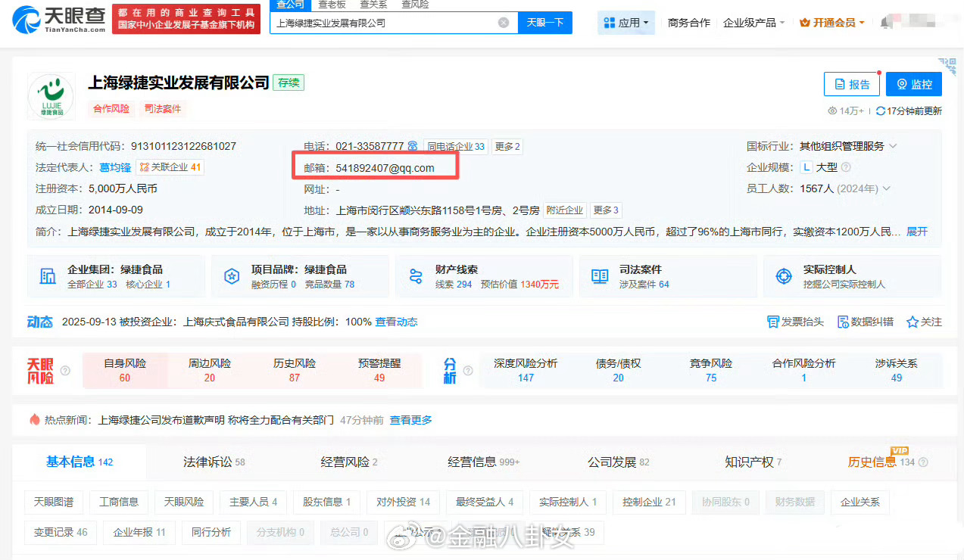Click the 天眼一下 search button

[545, 23]
